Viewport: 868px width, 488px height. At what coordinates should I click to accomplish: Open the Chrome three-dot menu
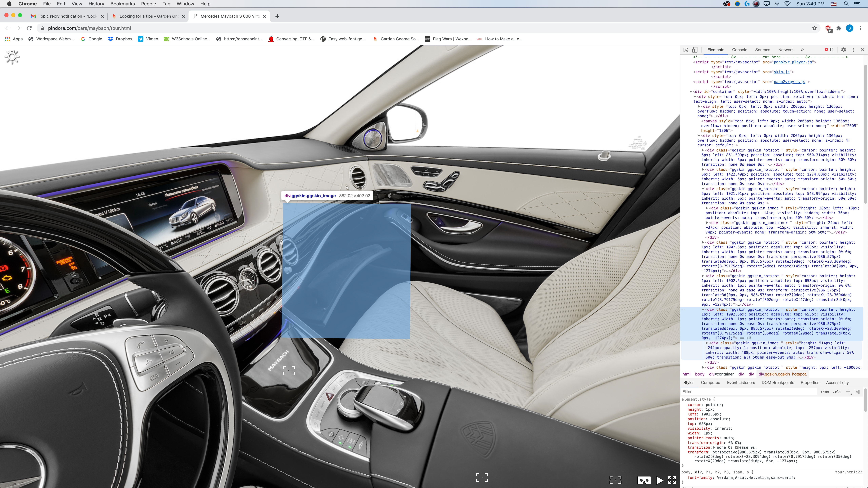pyautogui.click(x=861, y=28)
